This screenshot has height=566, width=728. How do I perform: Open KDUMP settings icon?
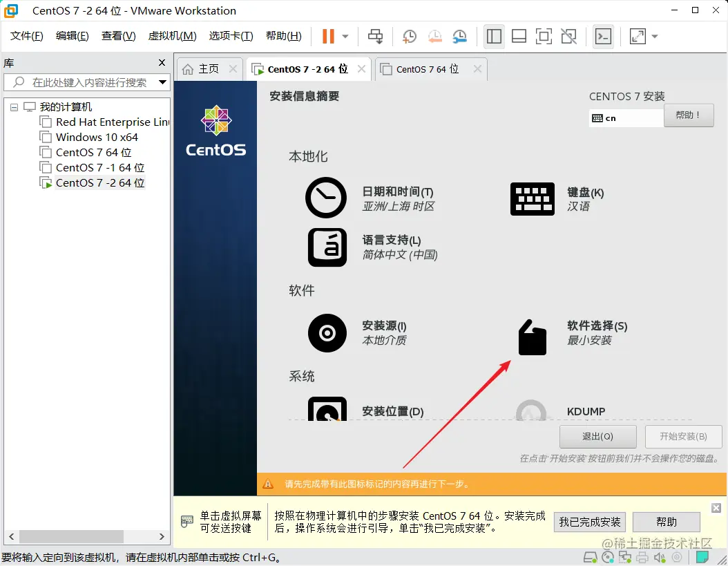tap(531, 410)
